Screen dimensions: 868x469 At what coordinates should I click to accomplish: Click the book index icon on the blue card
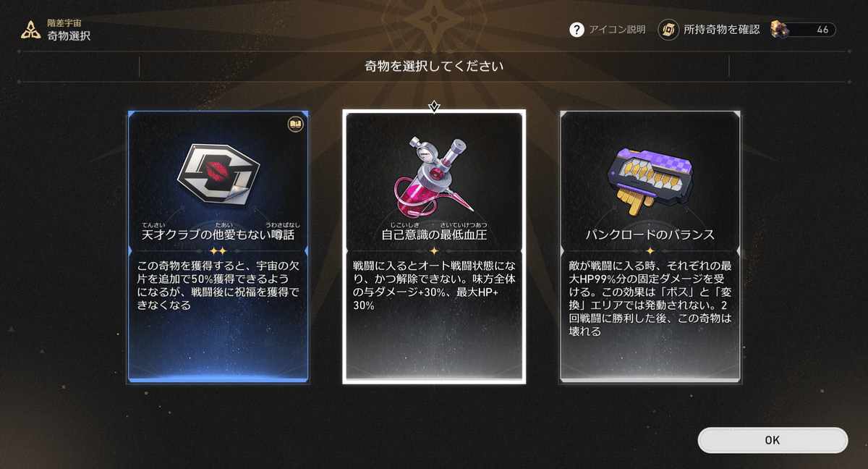pyautogui.click(x=294, y=124)
